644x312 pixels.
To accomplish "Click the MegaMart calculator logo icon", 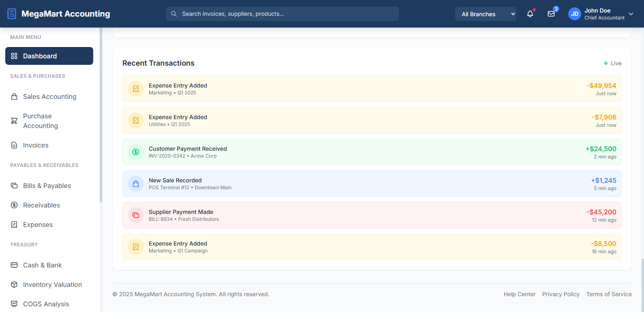I will coord(12,14).
